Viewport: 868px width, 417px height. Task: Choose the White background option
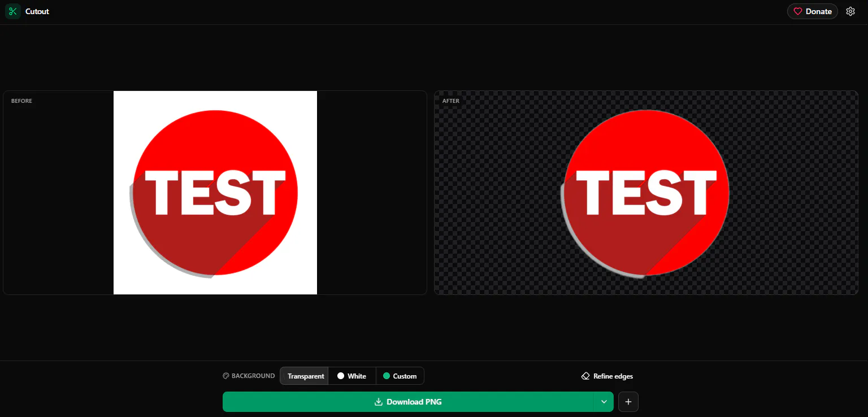(351, 376)
